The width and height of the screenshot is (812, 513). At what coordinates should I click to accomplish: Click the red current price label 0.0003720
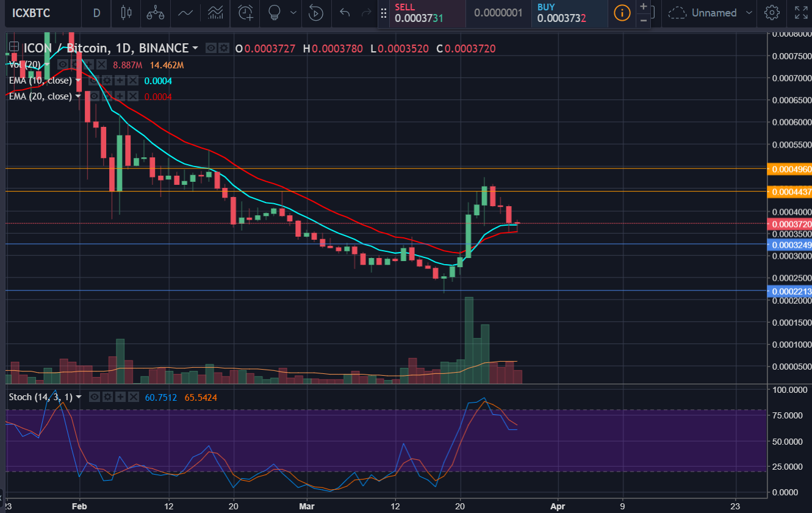coord(790,224)
